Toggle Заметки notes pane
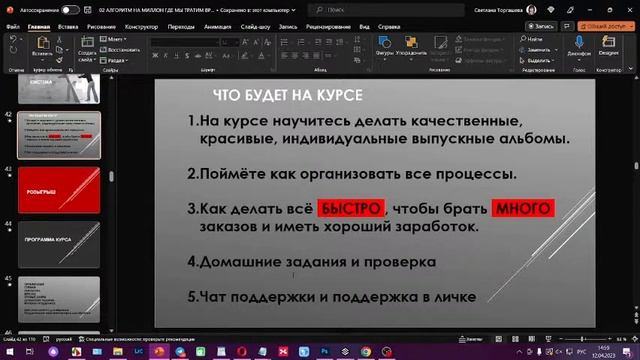Image resolution: width=640 pixels, height=360 pixels. [470, 339]
